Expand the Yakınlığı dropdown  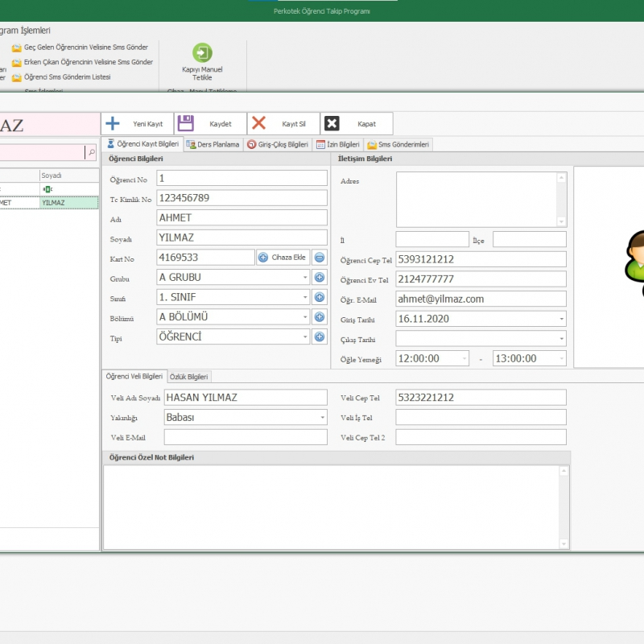tap(322, 418)
